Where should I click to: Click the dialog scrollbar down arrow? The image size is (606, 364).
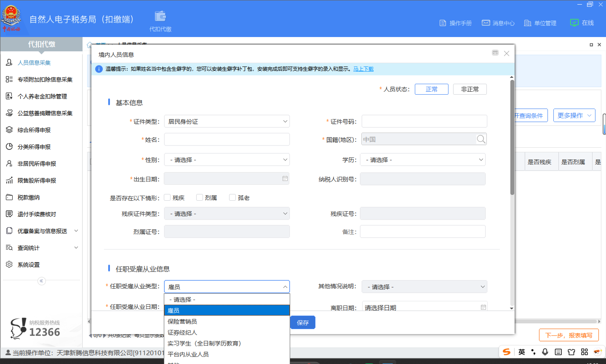point(512,308)
